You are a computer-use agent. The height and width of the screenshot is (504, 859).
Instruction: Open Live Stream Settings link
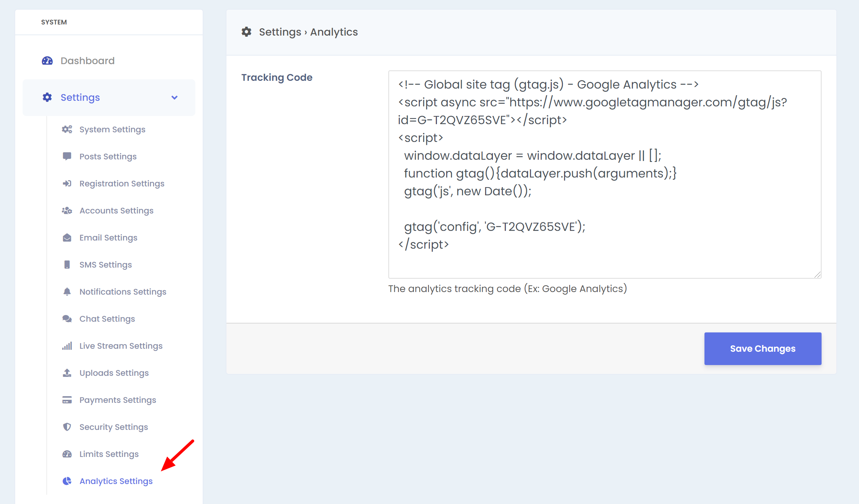[x=121, y=346]
